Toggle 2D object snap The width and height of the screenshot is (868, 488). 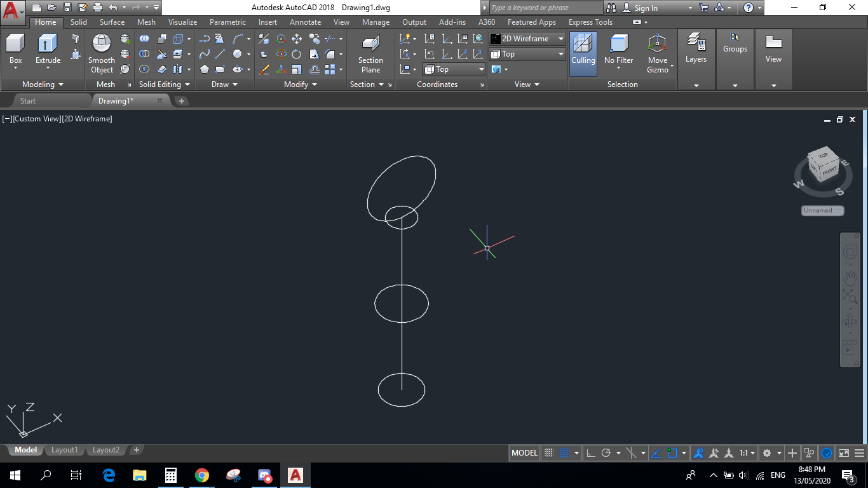pos(672,453)
